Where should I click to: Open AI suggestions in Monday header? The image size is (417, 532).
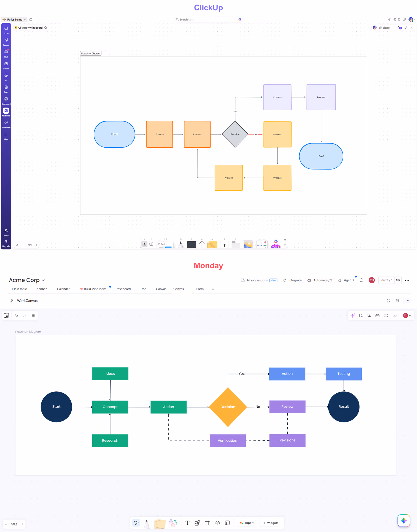[259, 280]
